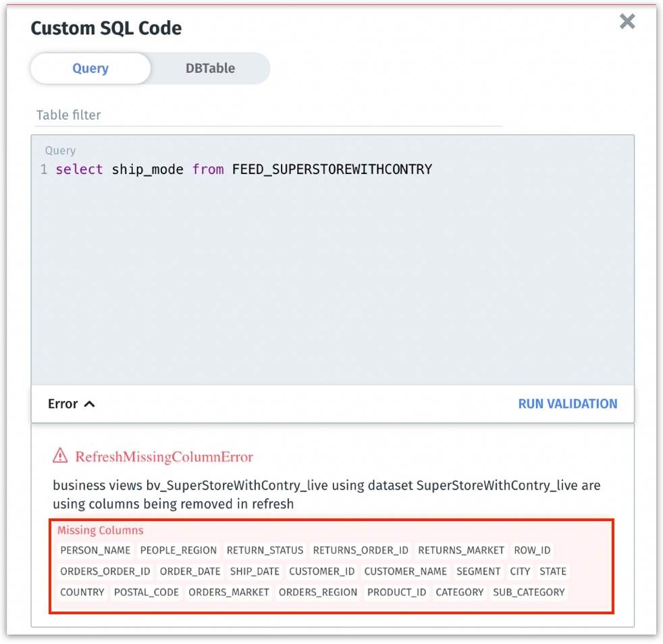663x644 pixels.
Task: Select the ROW_ID column tag
Action: (x=532, y=550)
